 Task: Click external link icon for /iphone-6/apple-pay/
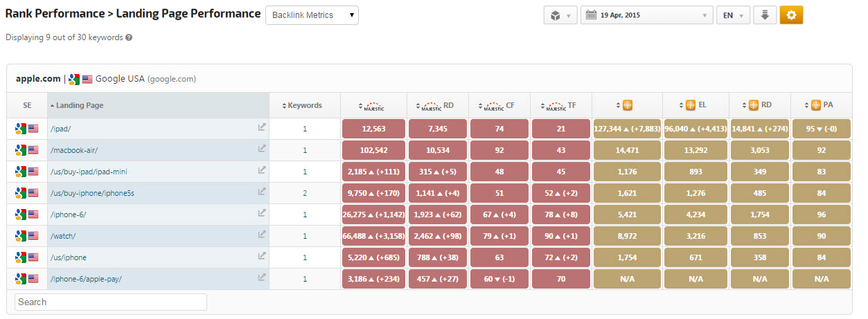click(x=262, y=277)
